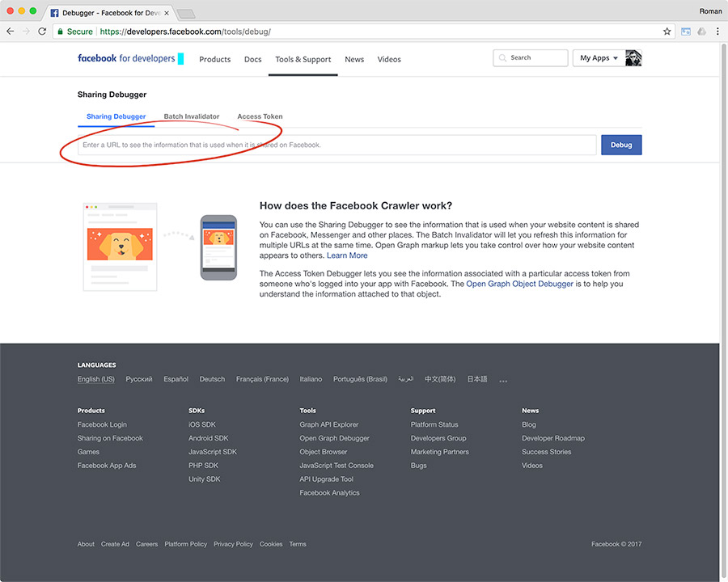Open Games footer link

(x=88, y=452)
